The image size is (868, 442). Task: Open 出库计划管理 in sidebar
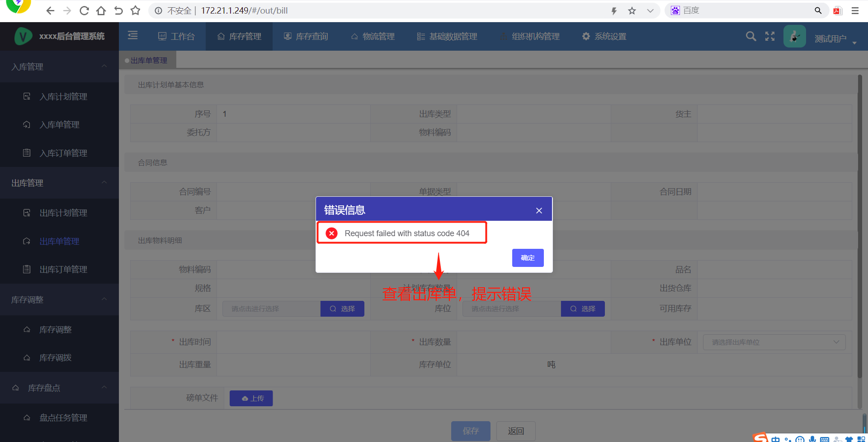59,213
